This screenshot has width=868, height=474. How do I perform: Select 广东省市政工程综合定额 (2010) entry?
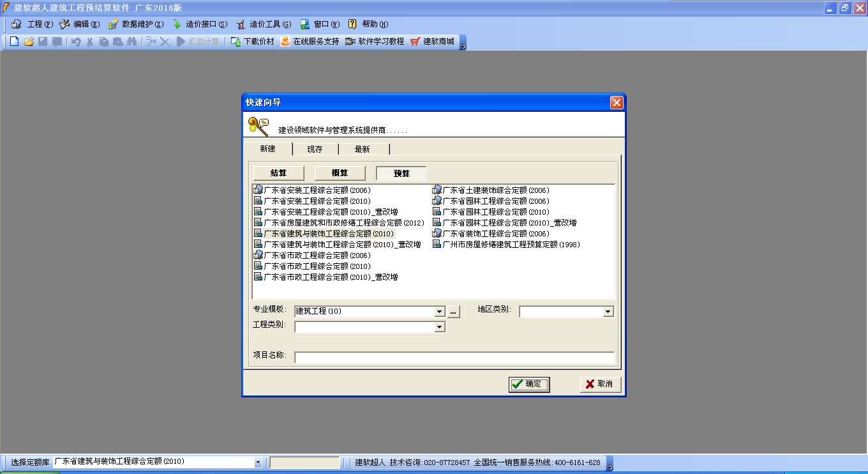click(312, 266)
